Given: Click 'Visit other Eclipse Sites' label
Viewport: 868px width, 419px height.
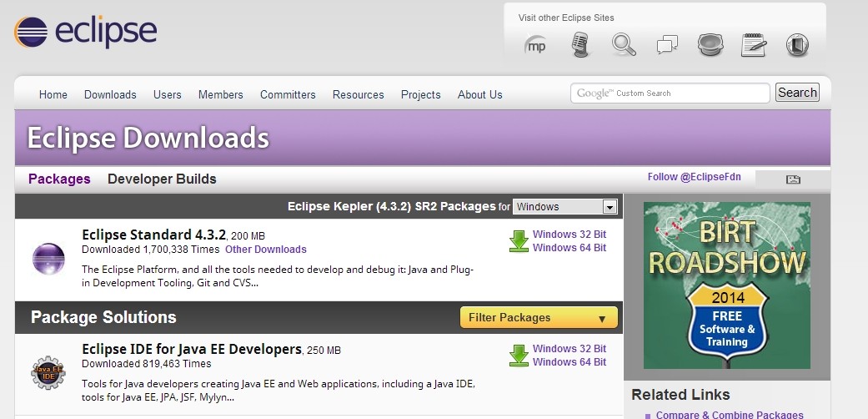Looking at the screenshot, I should [x=566, y=18].
